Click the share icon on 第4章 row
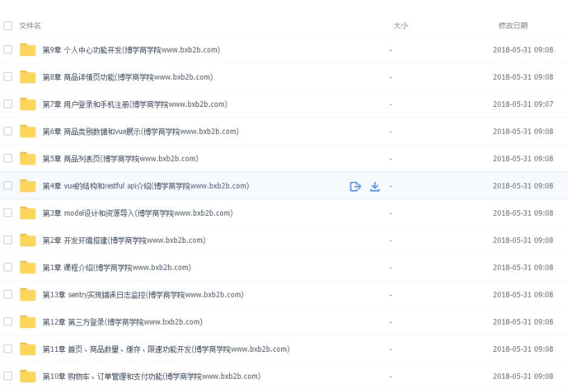Image resolution: width=568 pixels, height=392 pixels. pos(355,186)
